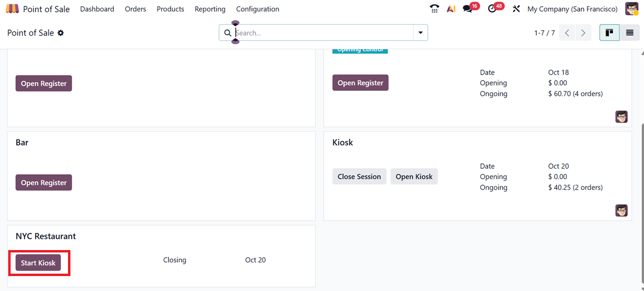Open the VoIP phone icon
Viewport: 644px width, 291px height.
coord(434,9)
